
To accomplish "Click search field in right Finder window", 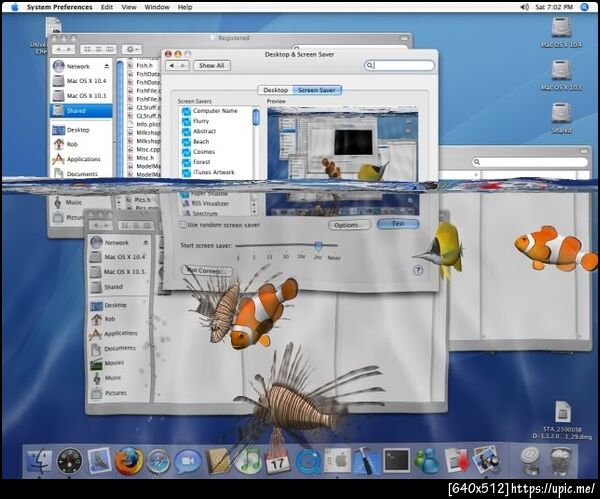I will (530, 162).
